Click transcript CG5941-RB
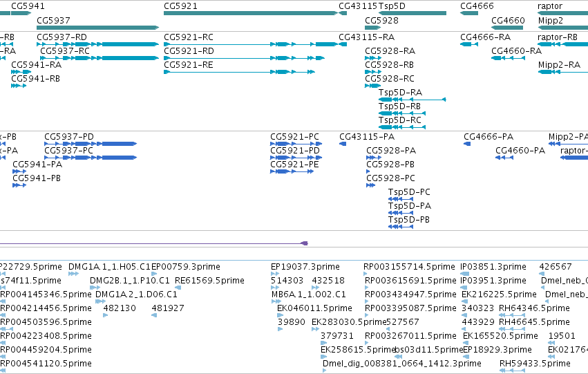588x374 pixels. 19,86
